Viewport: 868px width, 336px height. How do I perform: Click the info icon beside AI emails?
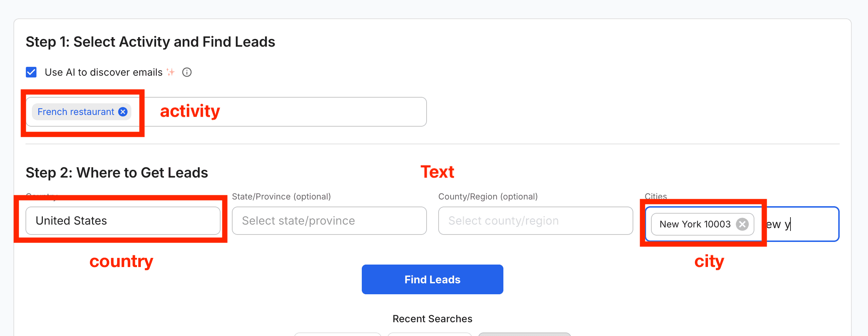(187, 72)
